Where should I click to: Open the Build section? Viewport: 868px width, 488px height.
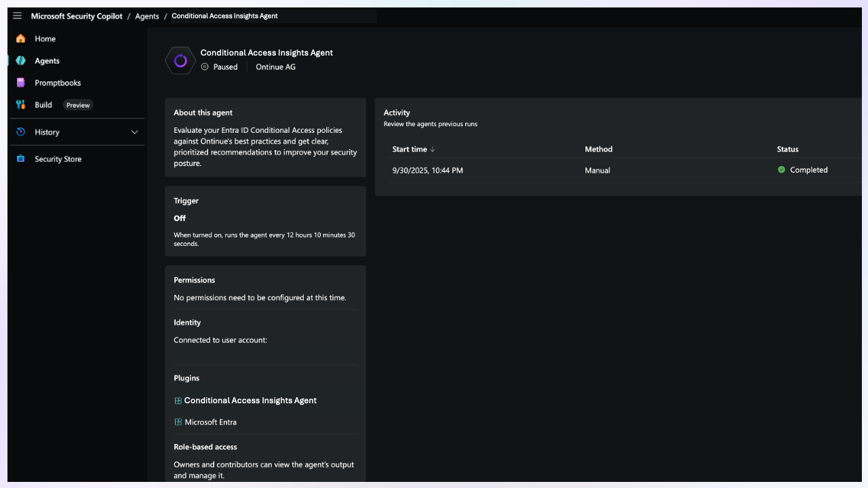(x=43, y=105)
